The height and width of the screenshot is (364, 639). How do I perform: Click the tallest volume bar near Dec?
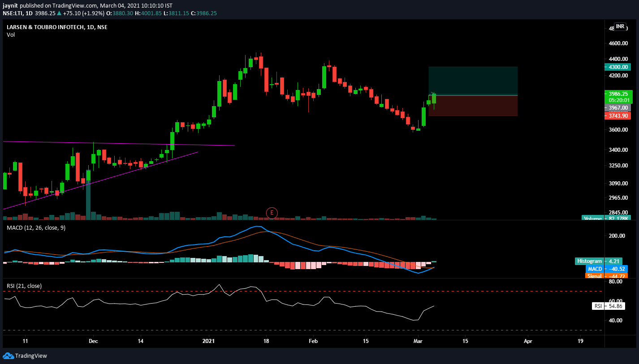coord(88,195)
